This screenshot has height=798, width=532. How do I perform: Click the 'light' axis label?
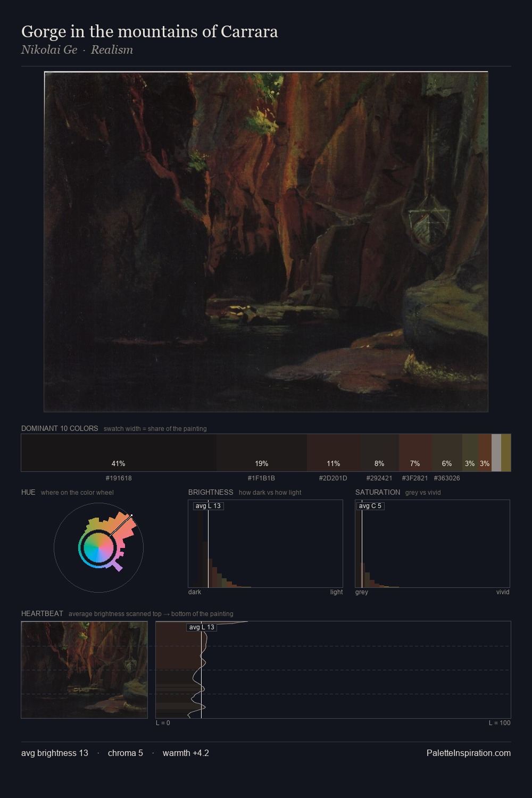(336, 592)
